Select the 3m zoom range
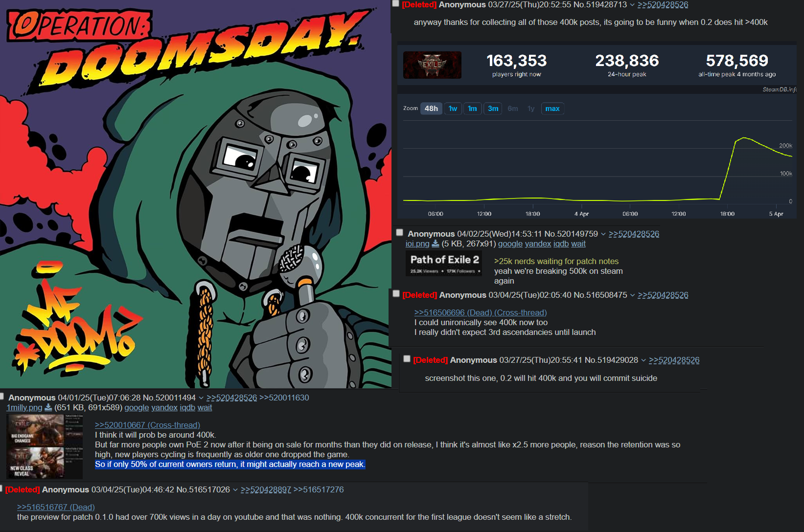This screenshot has width=804, height=532. click(493, 109)
